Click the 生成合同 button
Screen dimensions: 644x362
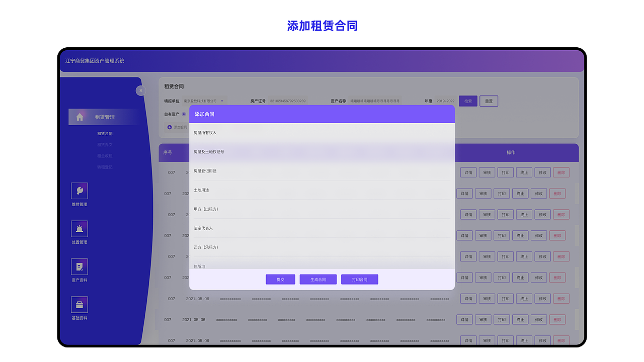[318, 279]
